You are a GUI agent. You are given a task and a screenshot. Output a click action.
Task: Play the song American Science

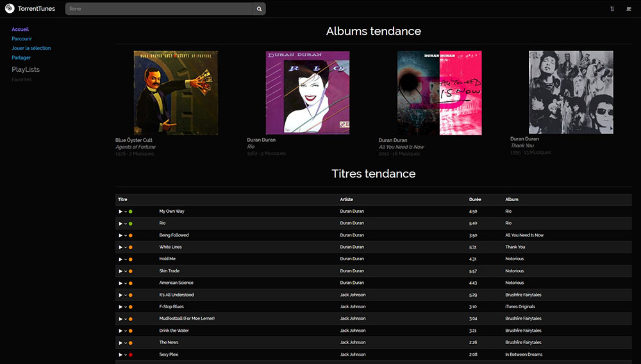pyautogui.click(x=121, y=283)
